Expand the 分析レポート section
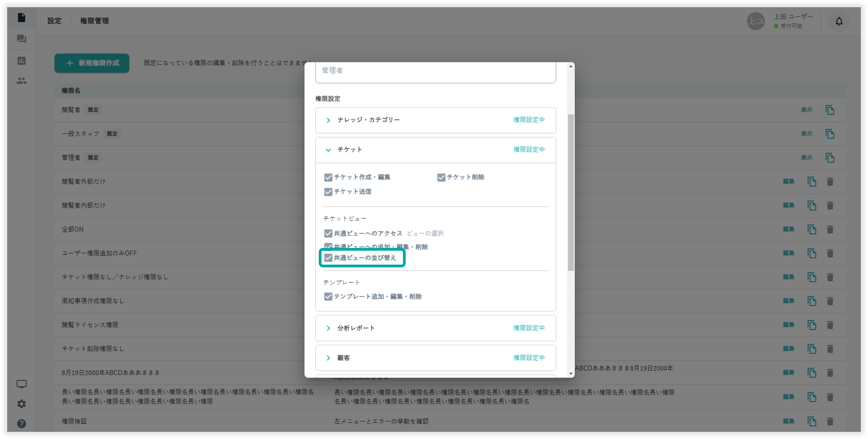 coord(328,328)
